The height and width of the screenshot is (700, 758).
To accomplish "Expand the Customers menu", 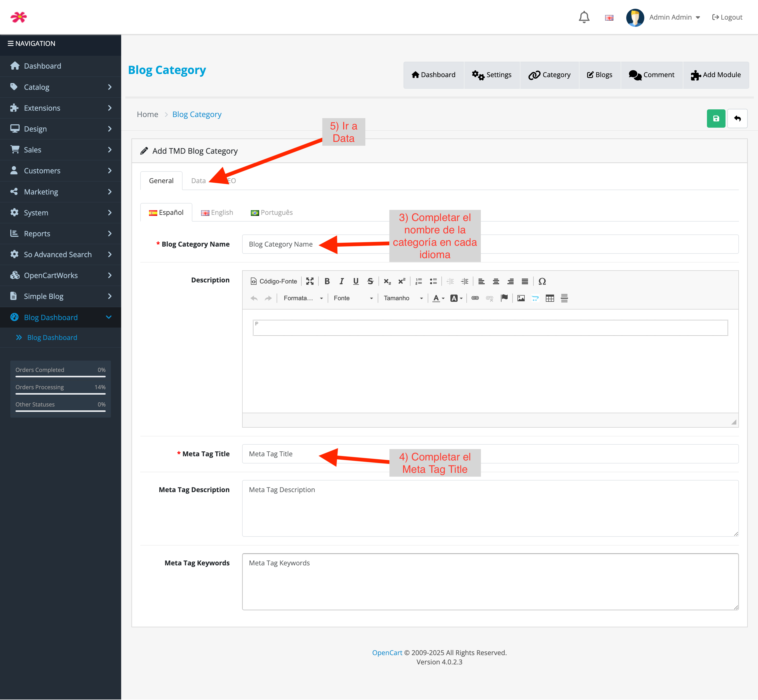I will (x=61, y=170).
